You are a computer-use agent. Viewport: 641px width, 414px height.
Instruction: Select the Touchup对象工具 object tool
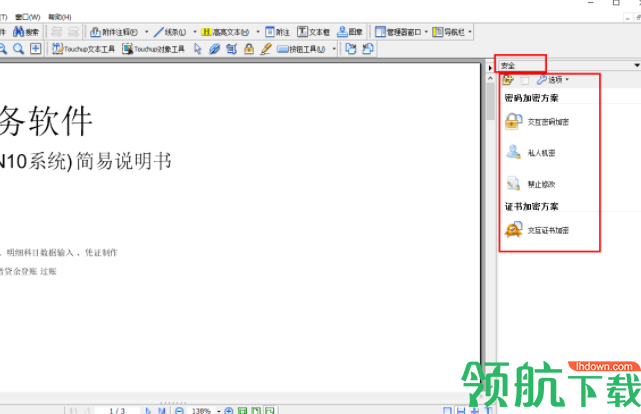pyautogui.click(x=153, y=49)
